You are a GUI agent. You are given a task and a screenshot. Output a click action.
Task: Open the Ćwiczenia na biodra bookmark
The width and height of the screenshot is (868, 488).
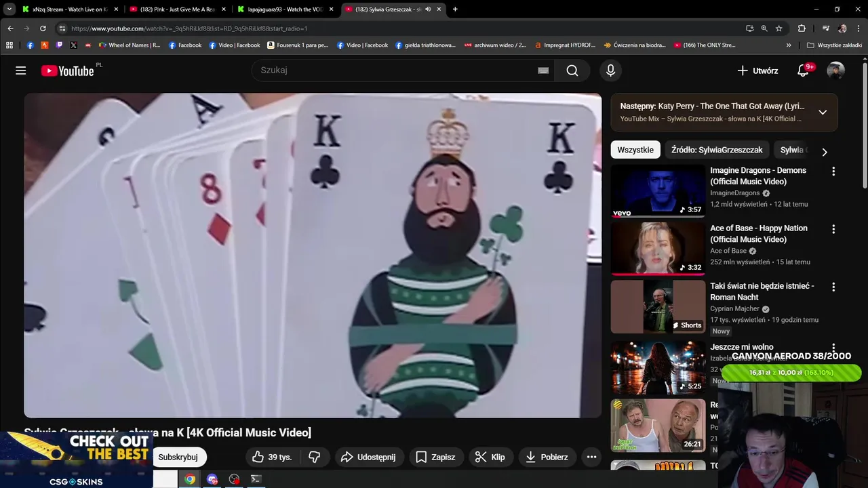[634, 45]
